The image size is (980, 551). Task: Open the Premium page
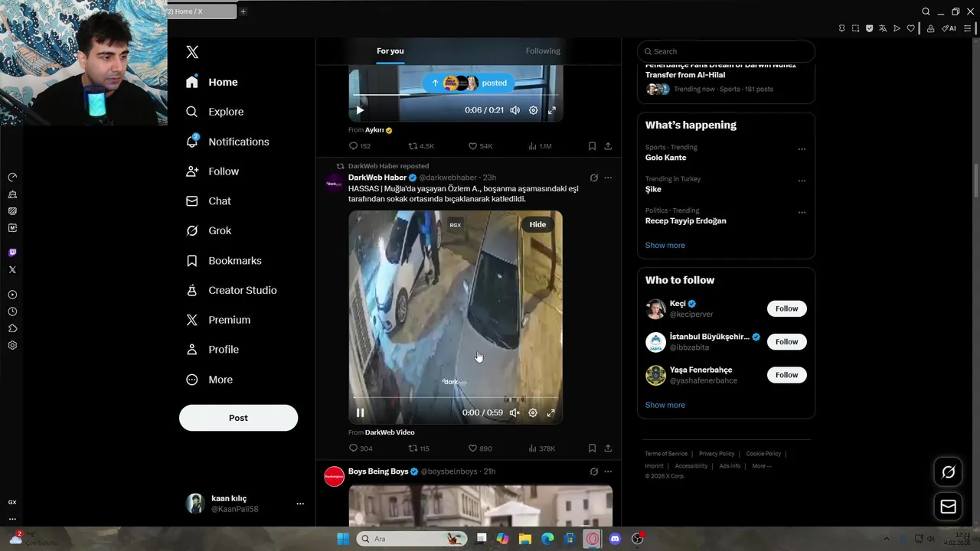pos(218,320)
